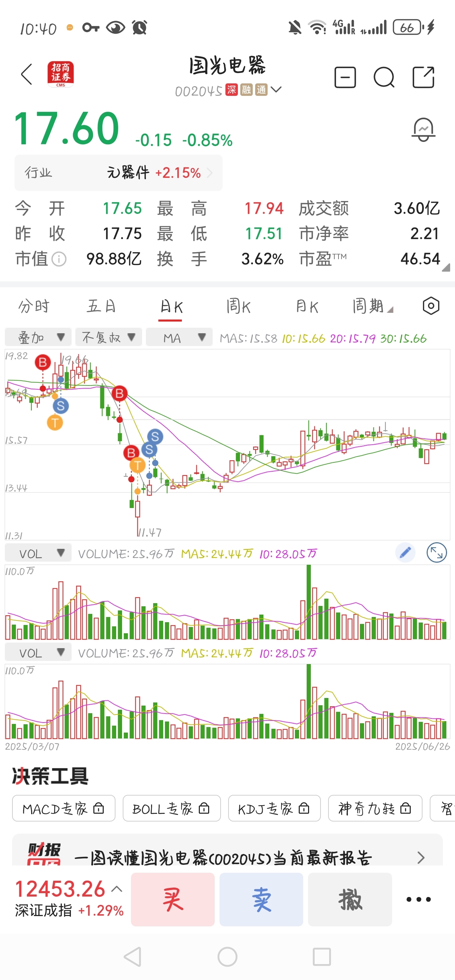Tap Android recent apps button
This screenshot has width=455, height=980.
tap(322, 956)
